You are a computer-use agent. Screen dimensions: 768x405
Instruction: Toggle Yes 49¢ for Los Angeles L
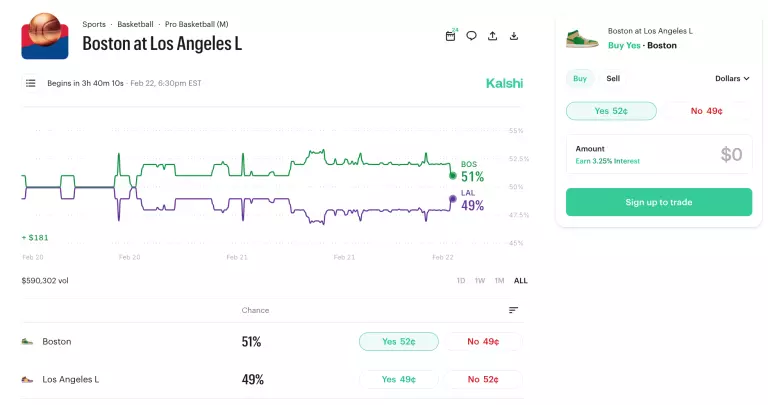(x=398, y=379)
